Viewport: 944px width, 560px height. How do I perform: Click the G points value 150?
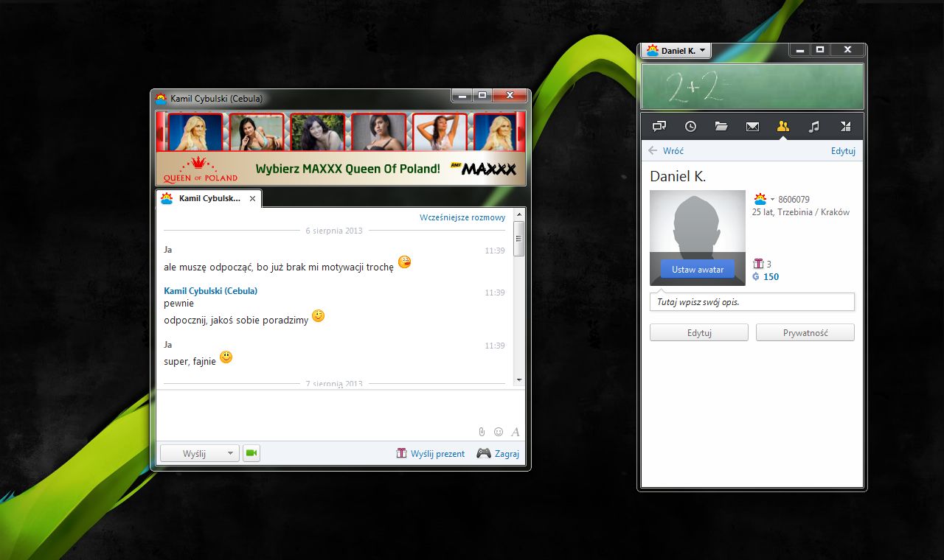pos(771,277)
